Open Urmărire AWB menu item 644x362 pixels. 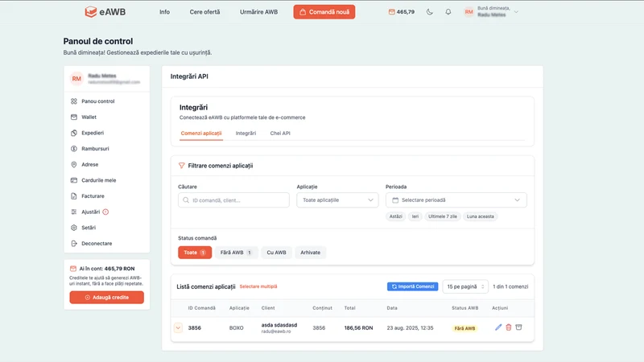258,12
